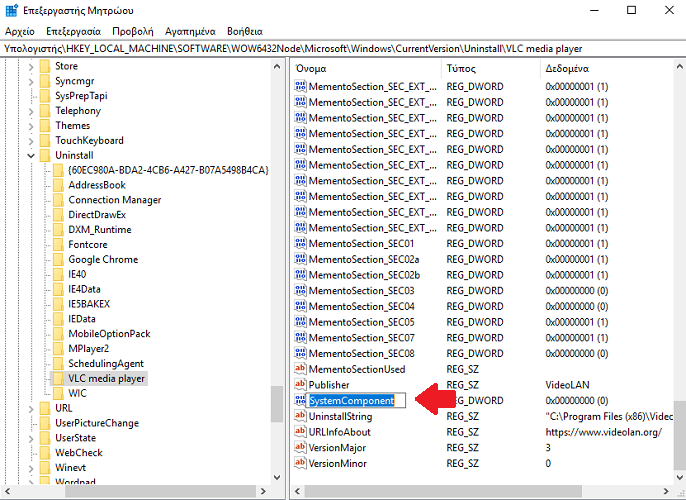This screenshot has height=500, width=686.
Task: Expand the Telephony key
Action: [31, 112]
